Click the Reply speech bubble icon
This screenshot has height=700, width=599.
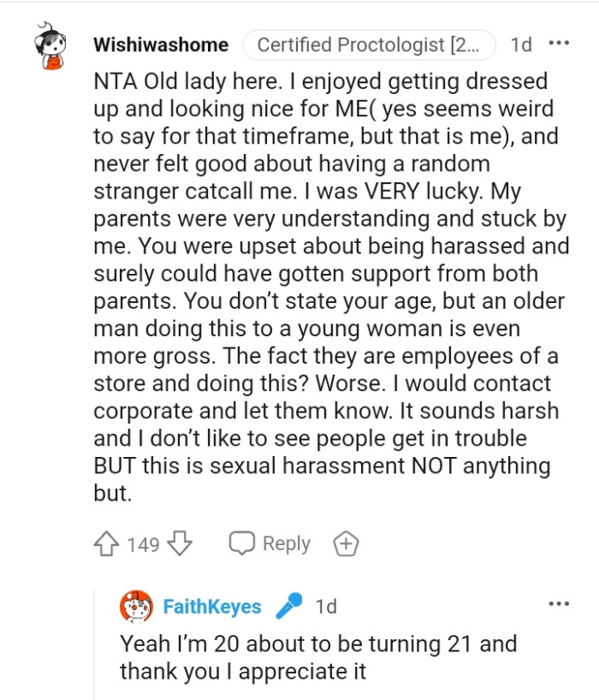[242, 543]
